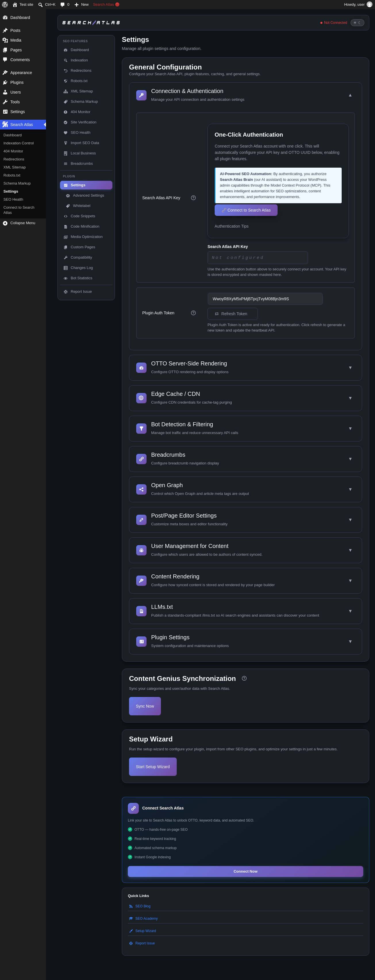Click the Refresh Token button

click(x=232, y=314)
